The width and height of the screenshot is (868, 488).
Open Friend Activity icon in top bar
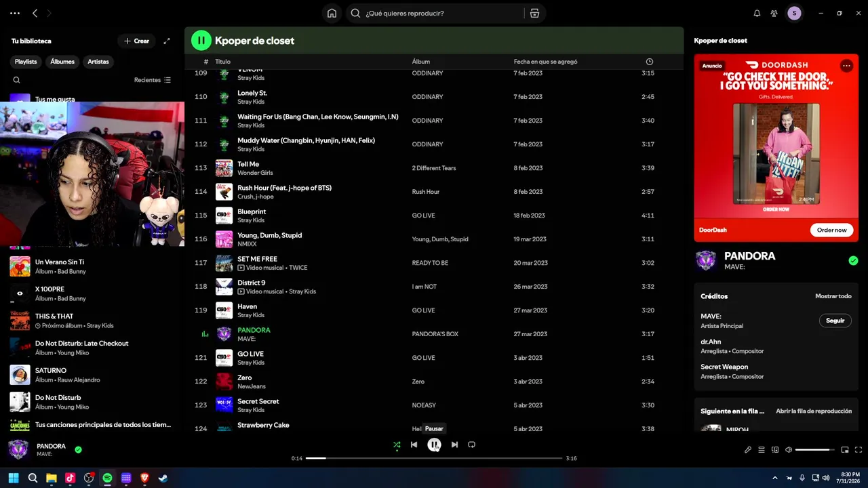[775, 13]
